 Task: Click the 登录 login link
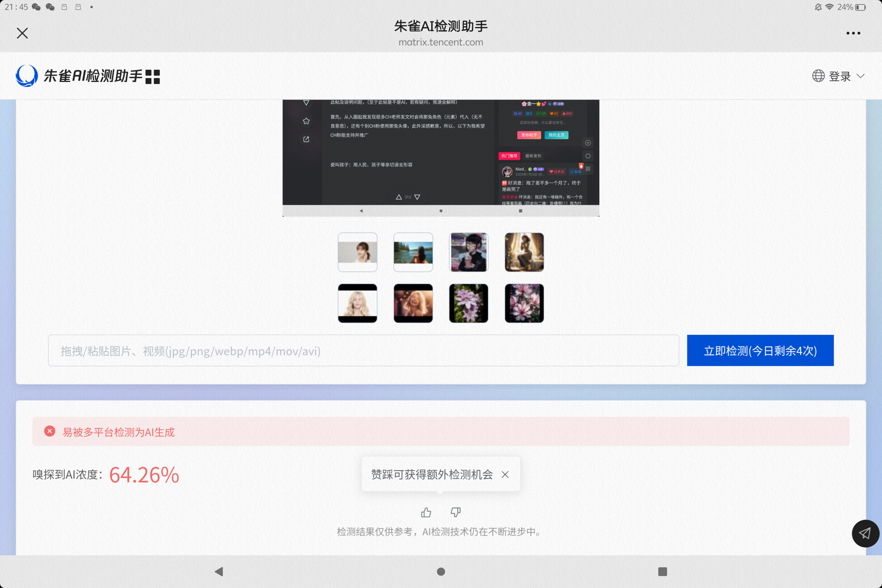[840, 76]
